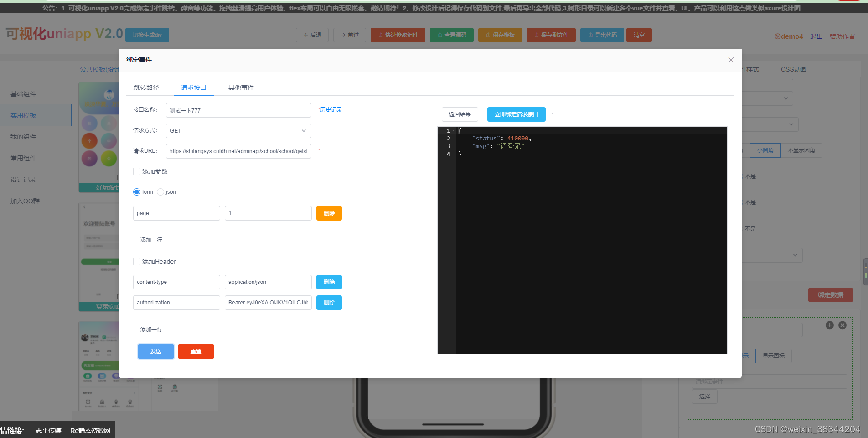Click the 立即绑定请求接口 button
The height and width of the screenshot is (438, 868).
pyautogui.click(x=516, y=114)
